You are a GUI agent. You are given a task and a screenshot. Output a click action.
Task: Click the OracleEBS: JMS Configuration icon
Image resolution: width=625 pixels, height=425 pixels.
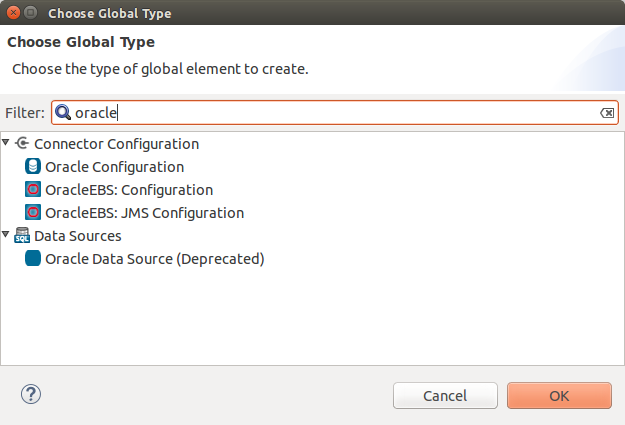tap(33, 212)
